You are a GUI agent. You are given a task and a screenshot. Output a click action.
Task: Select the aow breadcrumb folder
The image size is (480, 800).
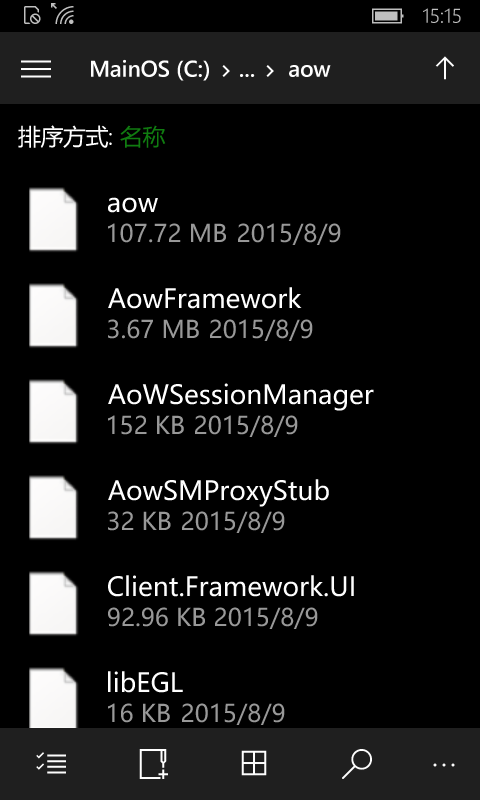click(309, 70)
